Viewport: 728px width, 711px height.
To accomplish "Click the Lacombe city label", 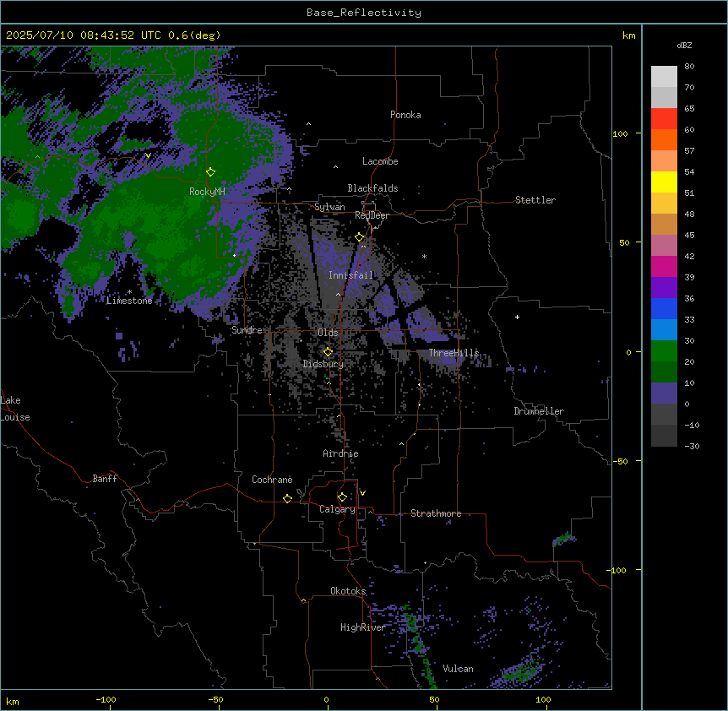I will [380, 161].
